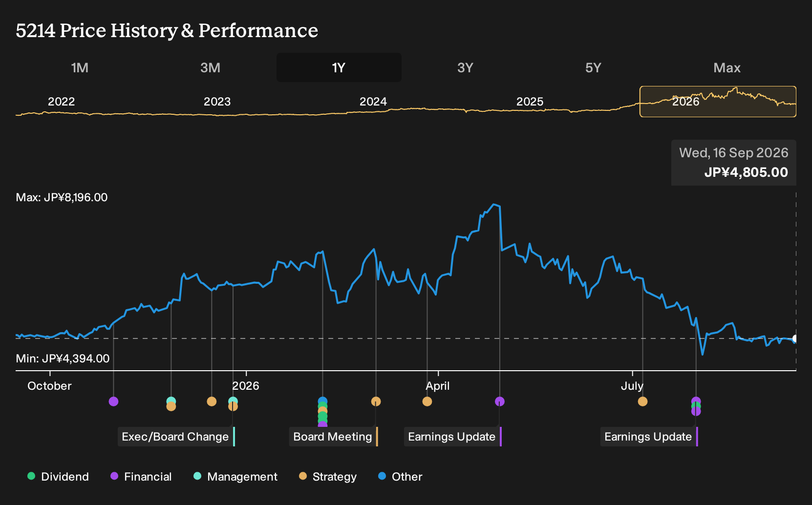
Task: Toggle the Financial legend filter
Action: tap(141, 477)
